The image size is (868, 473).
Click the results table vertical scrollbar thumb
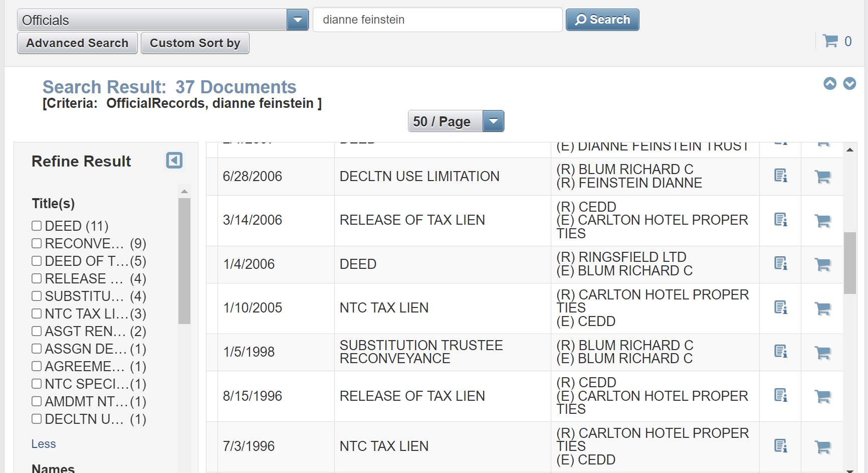(850, 263)
